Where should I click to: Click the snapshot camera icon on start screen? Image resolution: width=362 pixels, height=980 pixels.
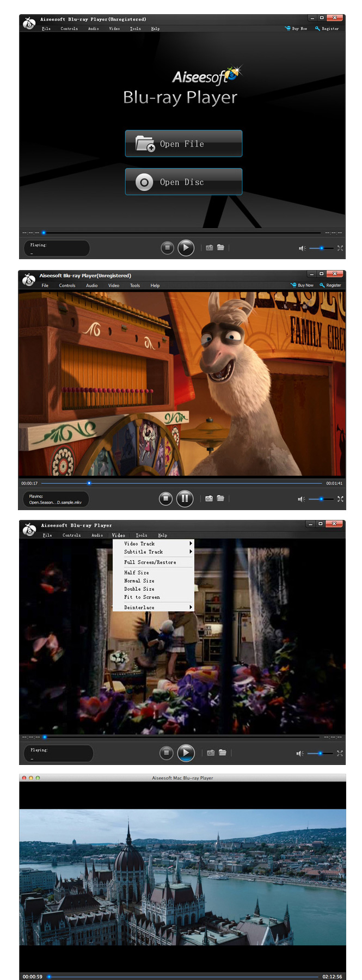pyautogui.click(x=209, y=248)
